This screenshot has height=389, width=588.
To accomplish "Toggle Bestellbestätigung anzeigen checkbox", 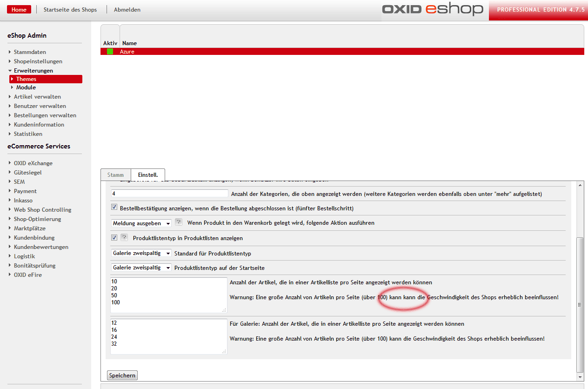I will [114, 208].
